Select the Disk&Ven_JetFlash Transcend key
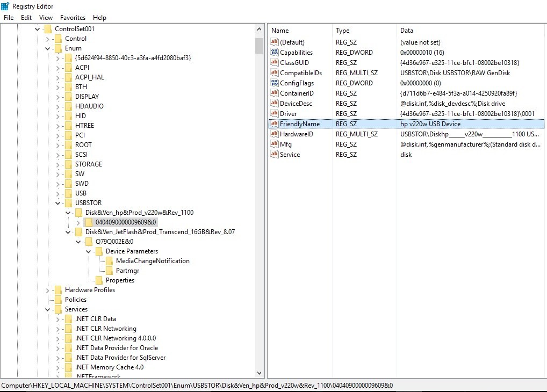 coord(160,232)
